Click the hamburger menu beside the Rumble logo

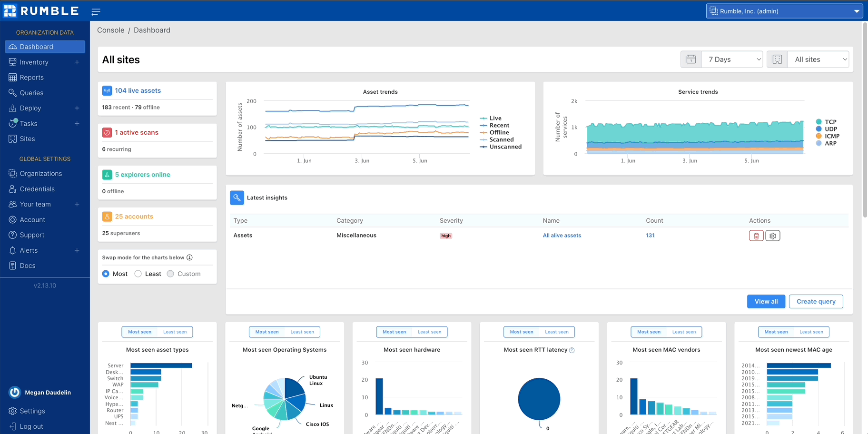tap(96, 11)
